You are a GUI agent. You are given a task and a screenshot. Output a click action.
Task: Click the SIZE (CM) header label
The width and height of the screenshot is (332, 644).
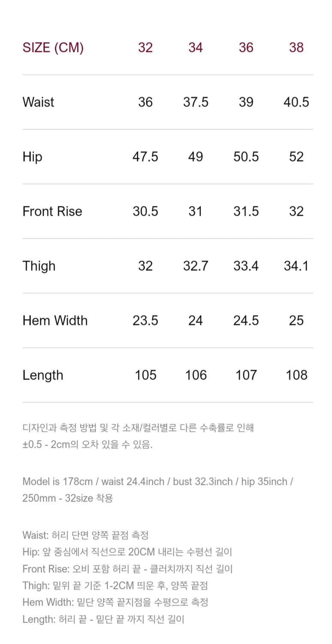click(53, 47)
